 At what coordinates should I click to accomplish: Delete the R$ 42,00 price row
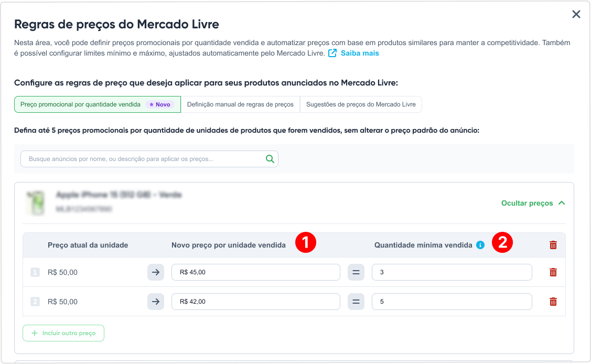[553, 302]
